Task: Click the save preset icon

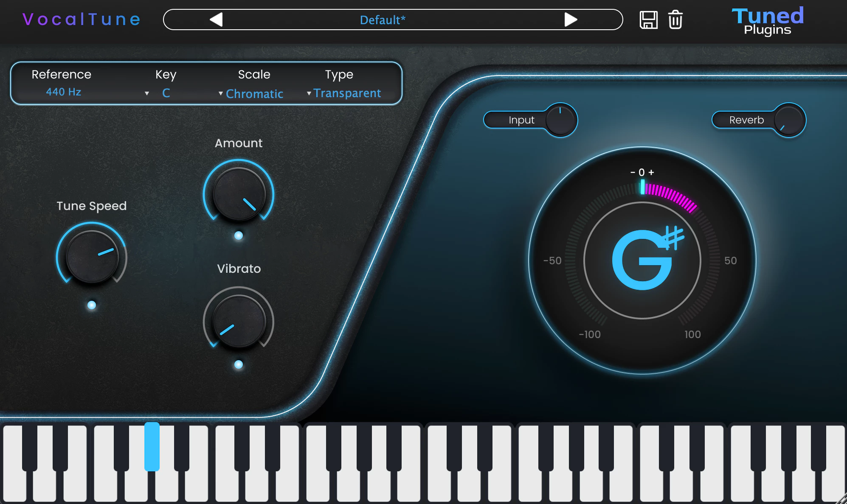Action: tap(648, 20)
